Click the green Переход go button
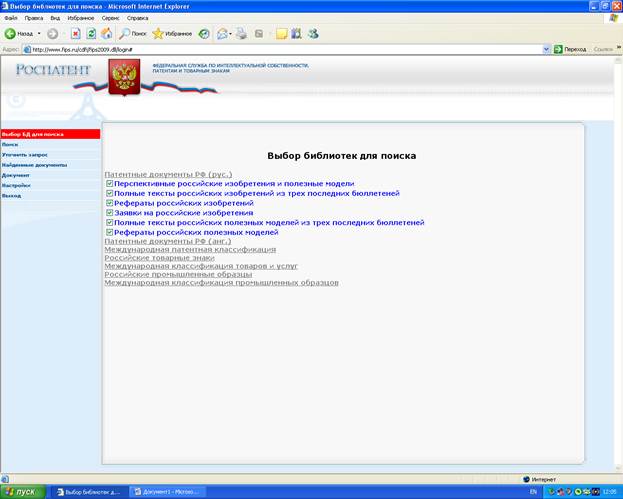Screen dimensions: 623x499 pyautogui.click(x=570, y=49)
